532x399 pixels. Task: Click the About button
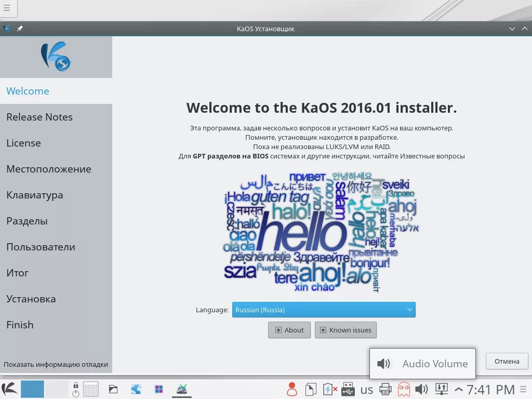(289, 330)
